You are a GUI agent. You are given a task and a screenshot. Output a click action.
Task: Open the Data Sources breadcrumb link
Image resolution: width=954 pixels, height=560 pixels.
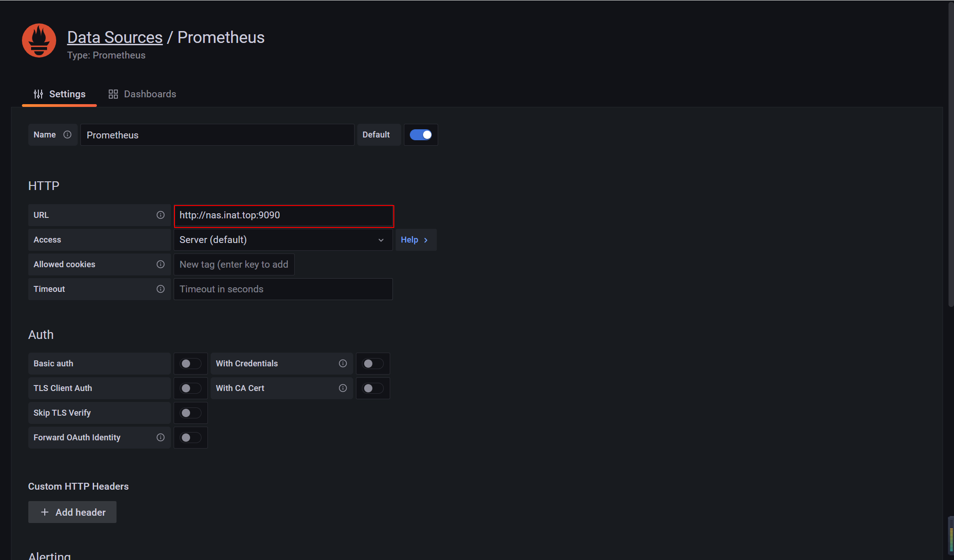[x=115, y=37]
